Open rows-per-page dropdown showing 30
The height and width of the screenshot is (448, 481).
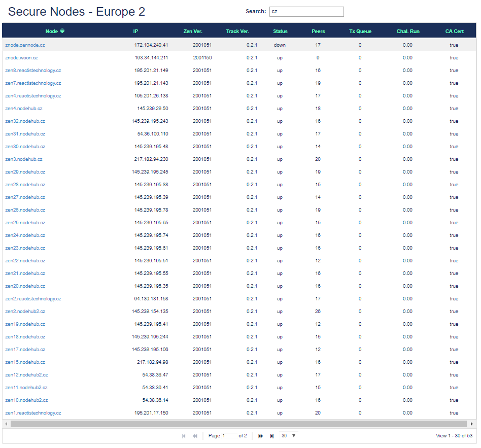click(x=288, y=436)
